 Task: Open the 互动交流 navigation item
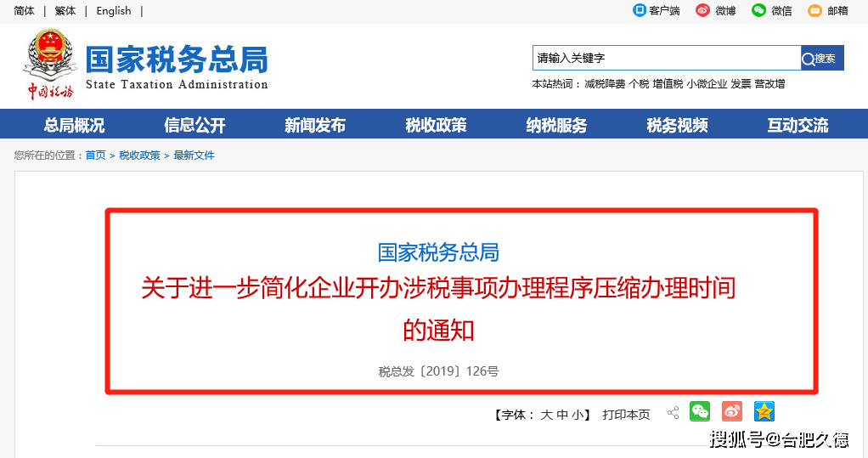[798, 125]
